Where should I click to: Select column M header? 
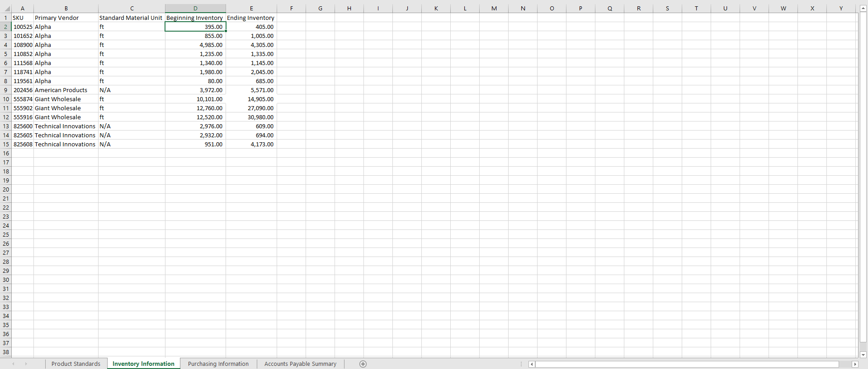(x=494, y=9)
